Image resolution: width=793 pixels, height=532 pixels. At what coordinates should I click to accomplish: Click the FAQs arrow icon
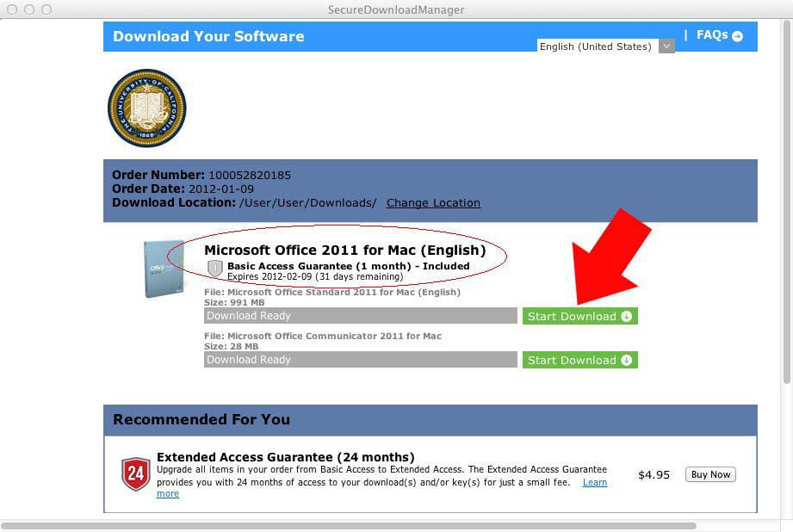[x=737, y=36]
